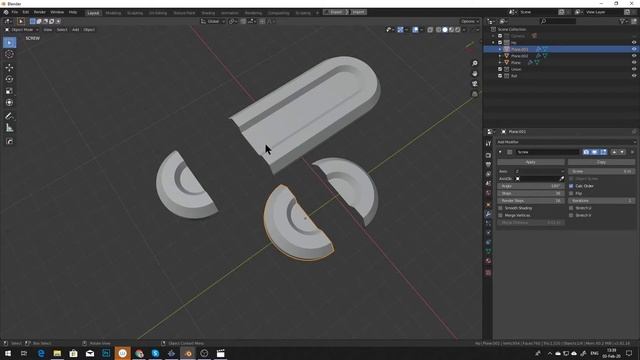The image size is (640, 360).
Task: Hide the Plane object's eye icon
Action: click(x=634, y=62)
